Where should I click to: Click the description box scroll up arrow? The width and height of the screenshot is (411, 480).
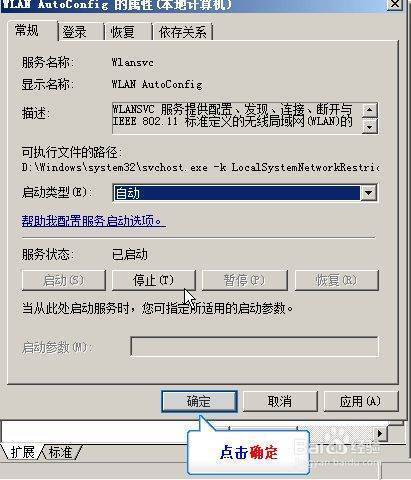(369, 110)
